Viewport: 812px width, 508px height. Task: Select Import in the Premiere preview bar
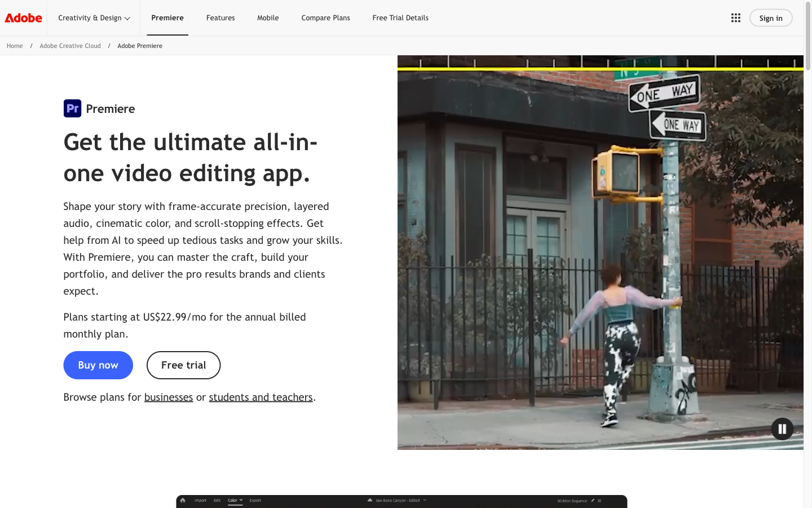click(200, 500)
